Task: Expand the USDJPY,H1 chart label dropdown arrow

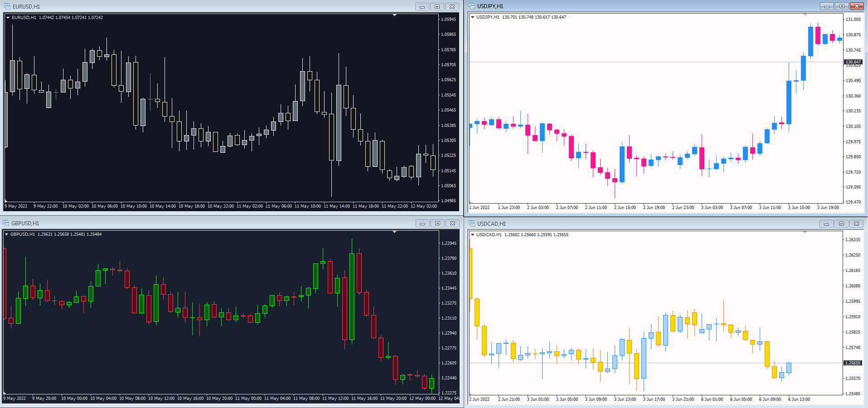Action: coord(473,17)
